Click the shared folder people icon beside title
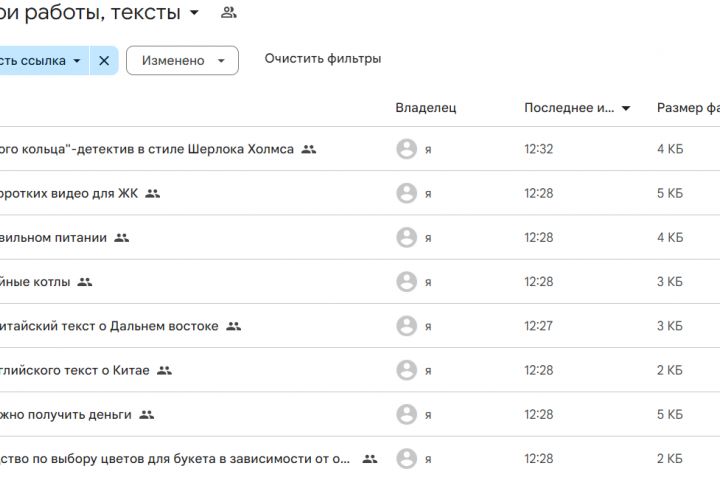 pyautogui.click(x=229, y=13)
